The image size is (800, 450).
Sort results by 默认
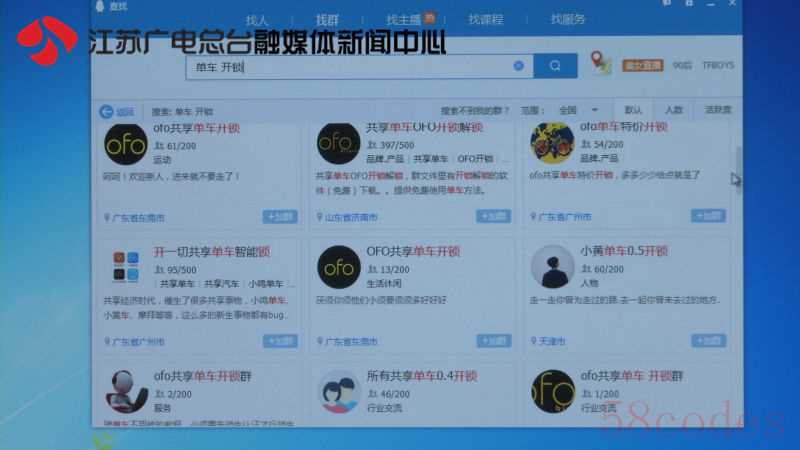(x=633, y=110)
